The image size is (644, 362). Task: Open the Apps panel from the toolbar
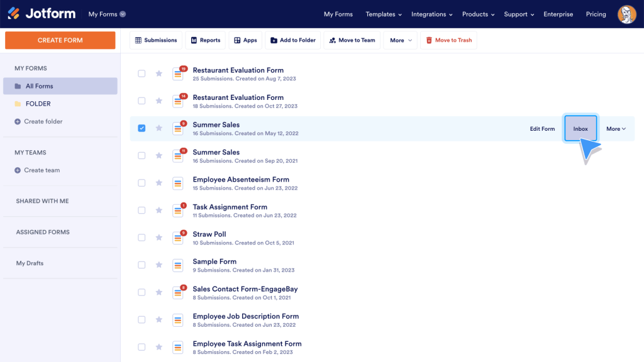pyautogui.click(x=237, y=40)
